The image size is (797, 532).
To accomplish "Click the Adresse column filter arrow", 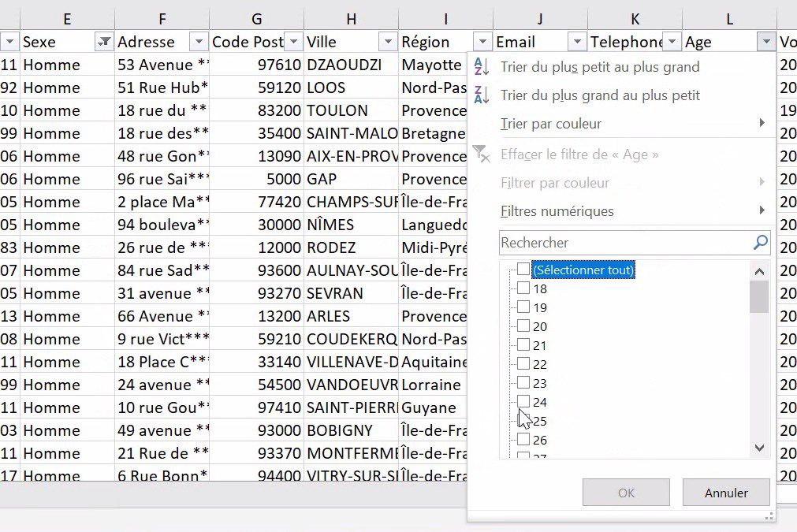I will pyautogui.click(x=199, y=41).
